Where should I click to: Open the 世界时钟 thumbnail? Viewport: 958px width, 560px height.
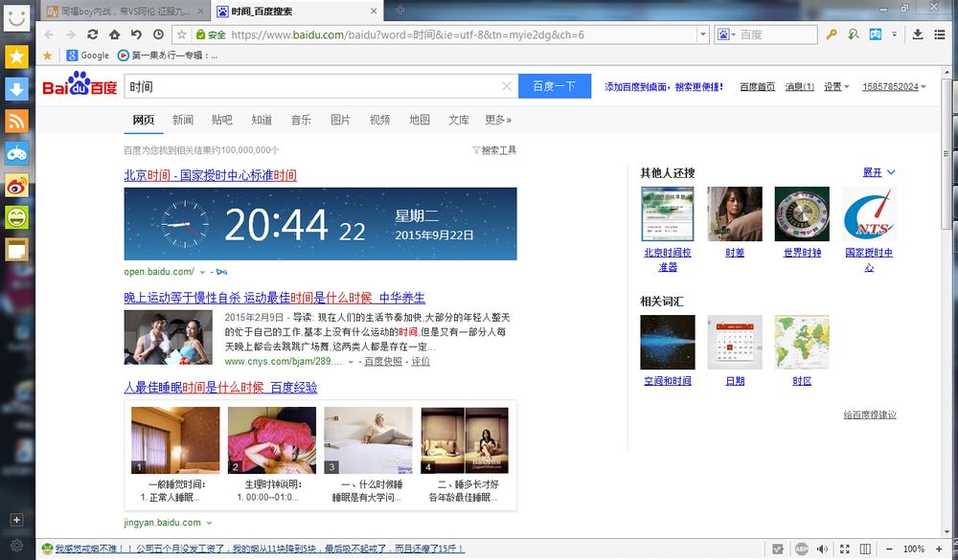coord(802,213)
